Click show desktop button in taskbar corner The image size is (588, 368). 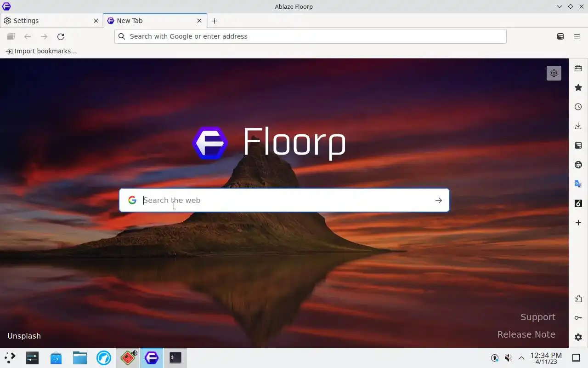pos(576,358)
